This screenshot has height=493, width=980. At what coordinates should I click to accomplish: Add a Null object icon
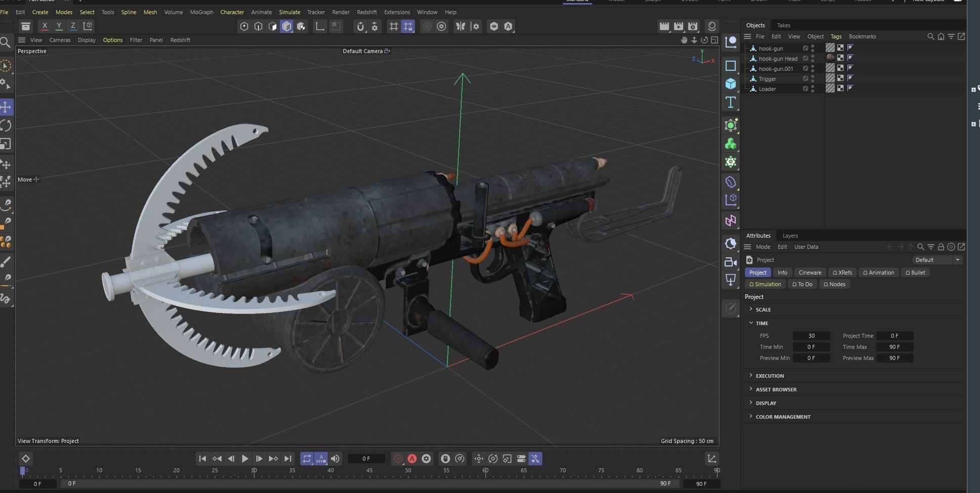(x=731, y=42)
